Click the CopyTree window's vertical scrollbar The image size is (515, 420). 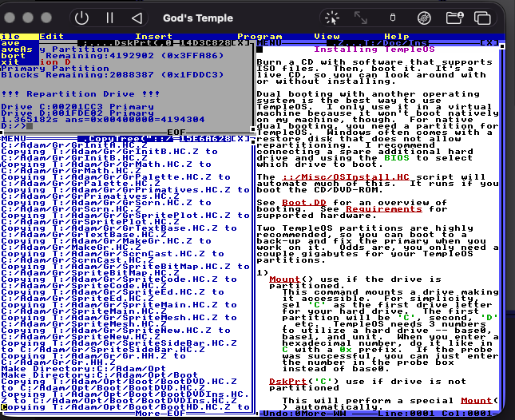pyautogui.click(x=253, y=275)
